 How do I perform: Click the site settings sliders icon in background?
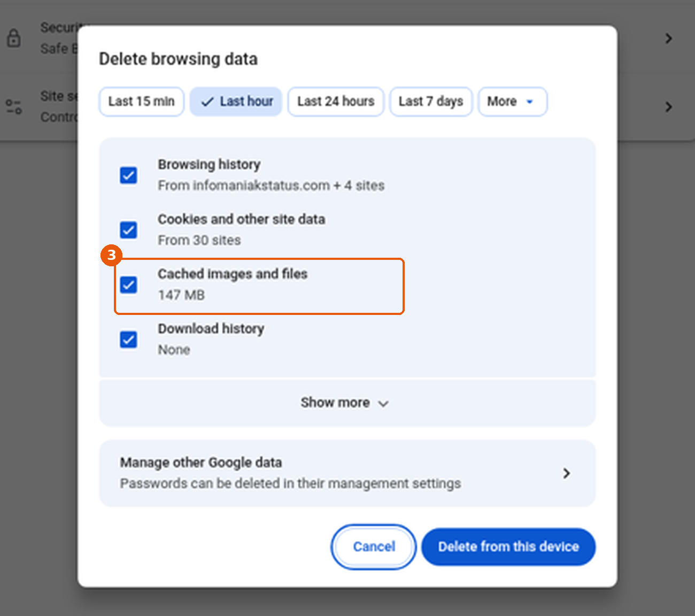(x=14, y=107)
